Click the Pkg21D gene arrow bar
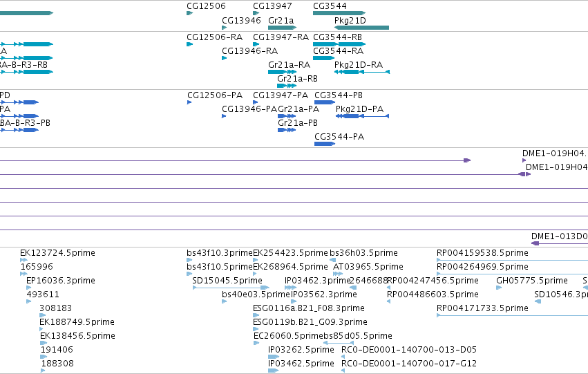Viewport: 588px width, 374px height. [361, 28]
